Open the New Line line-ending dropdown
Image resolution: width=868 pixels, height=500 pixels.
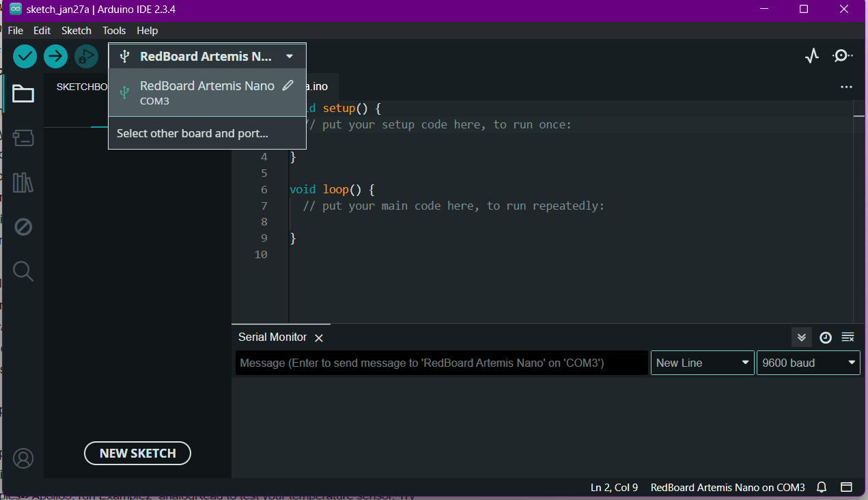pyautogui.click(x=703, y=363)
